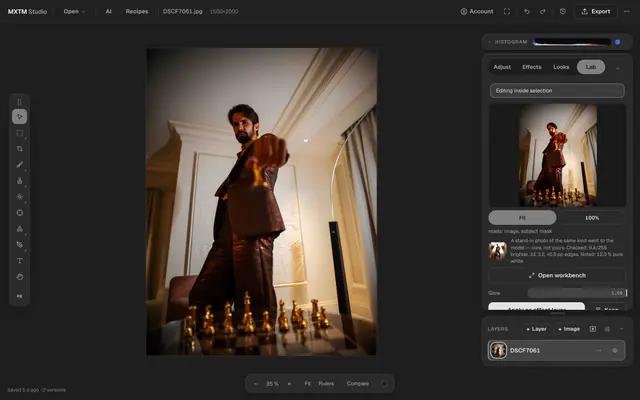Add an image layer with + Image
This screenshot has height=400, width=640.
569,329
